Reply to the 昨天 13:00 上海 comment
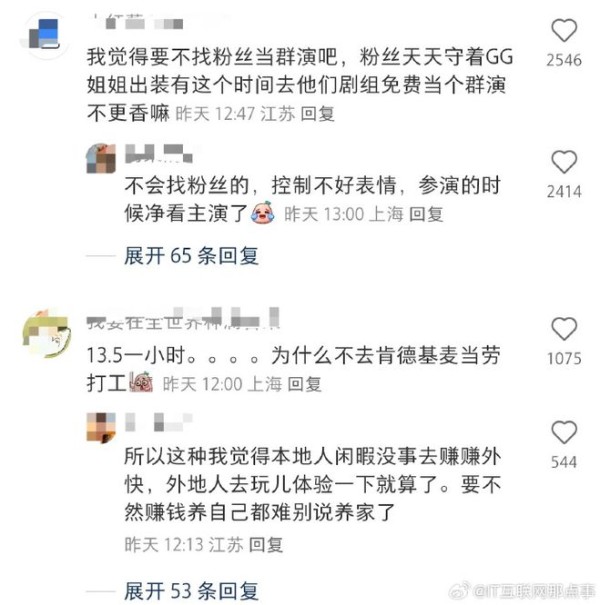Viewport: 600px width, 605px height. [x=426, y=214]
